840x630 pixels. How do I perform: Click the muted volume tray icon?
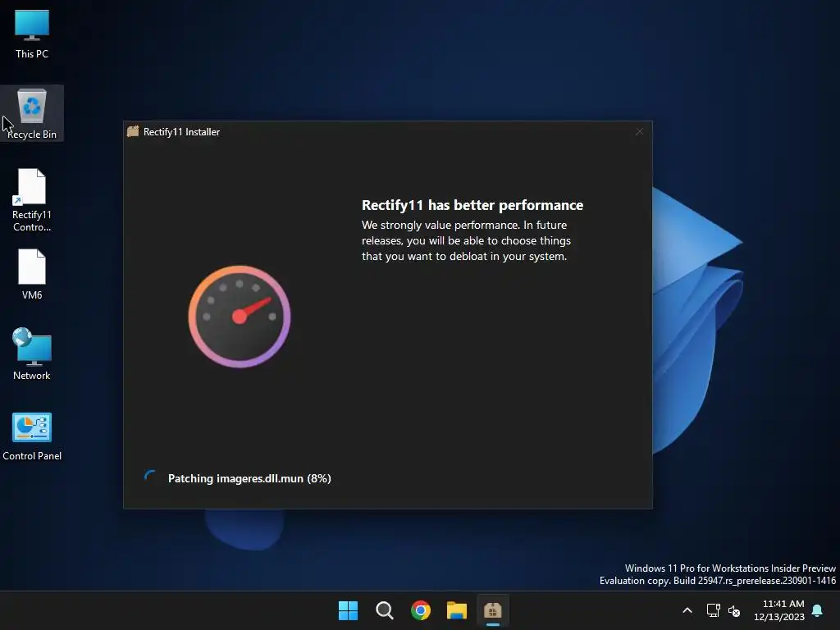(734, 610)
